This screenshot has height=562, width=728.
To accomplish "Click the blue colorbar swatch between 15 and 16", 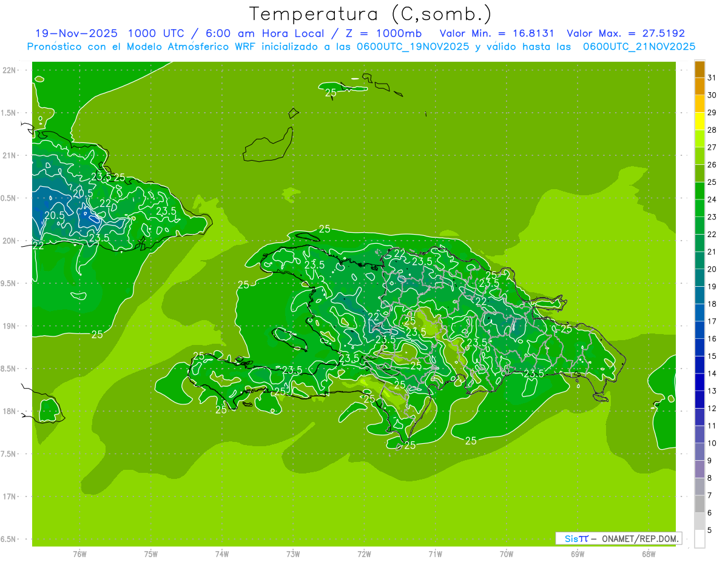I will (699, 347).
